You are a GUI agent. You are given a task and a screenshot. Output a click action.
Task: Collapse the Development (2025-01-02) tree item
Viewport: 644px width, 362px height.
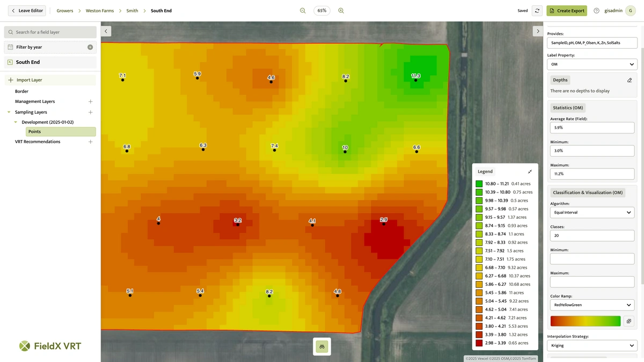[x=15, y=122]
